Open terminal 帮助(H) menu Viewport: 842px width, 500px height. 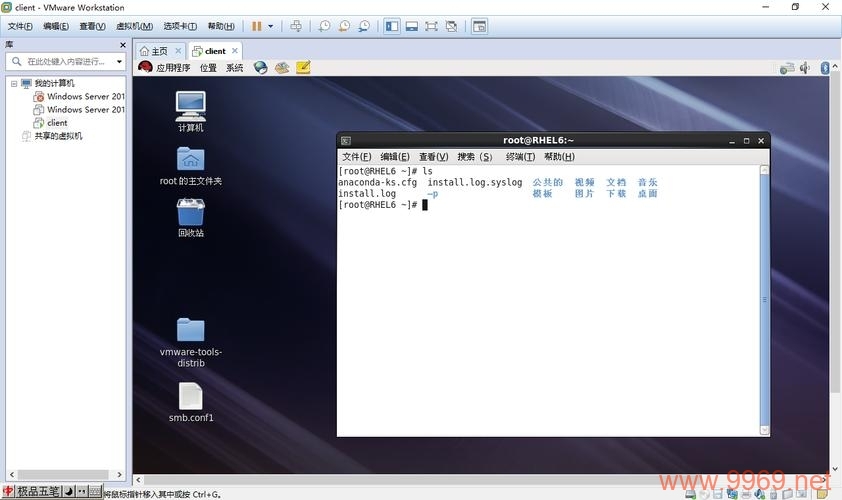point(559,157)
